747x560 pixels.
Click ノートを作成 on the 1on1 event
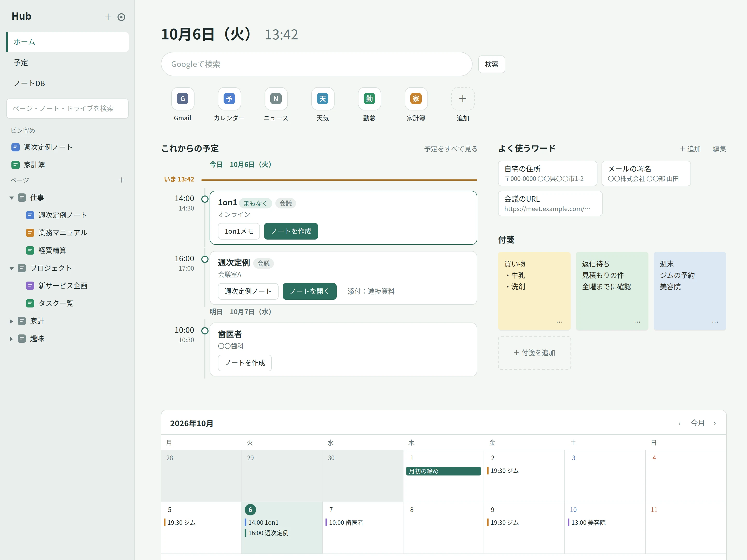pyautogui.click(x=291, y=231)
